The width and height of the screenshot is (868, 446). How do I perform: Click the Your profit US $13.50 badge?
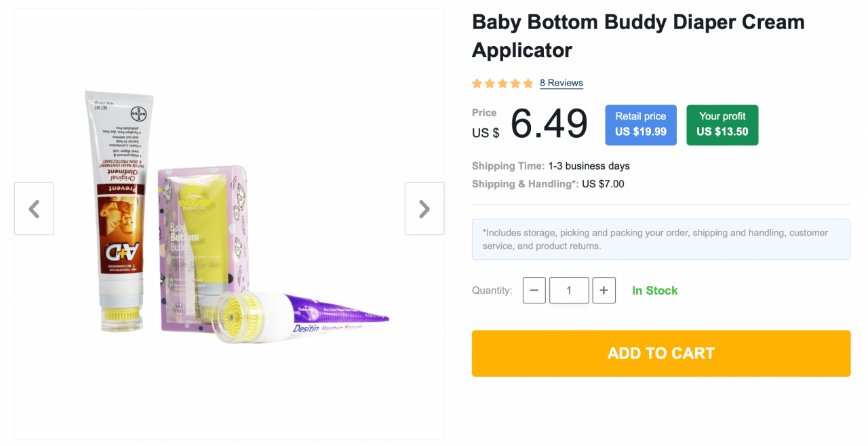coord(722,125)
